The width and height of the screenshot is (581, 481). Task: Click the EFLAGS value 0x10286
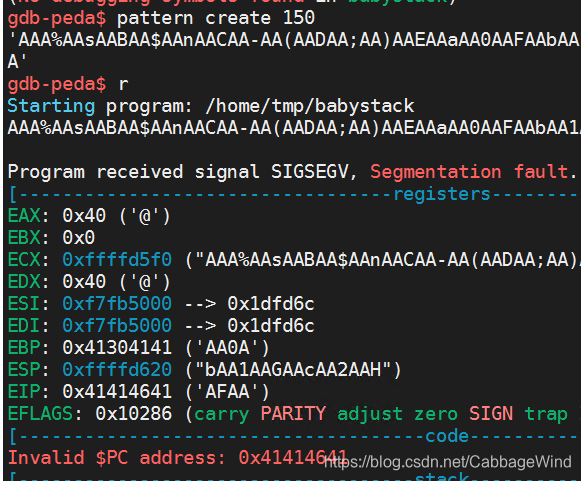pyautogui.click(x=134, y=414)
